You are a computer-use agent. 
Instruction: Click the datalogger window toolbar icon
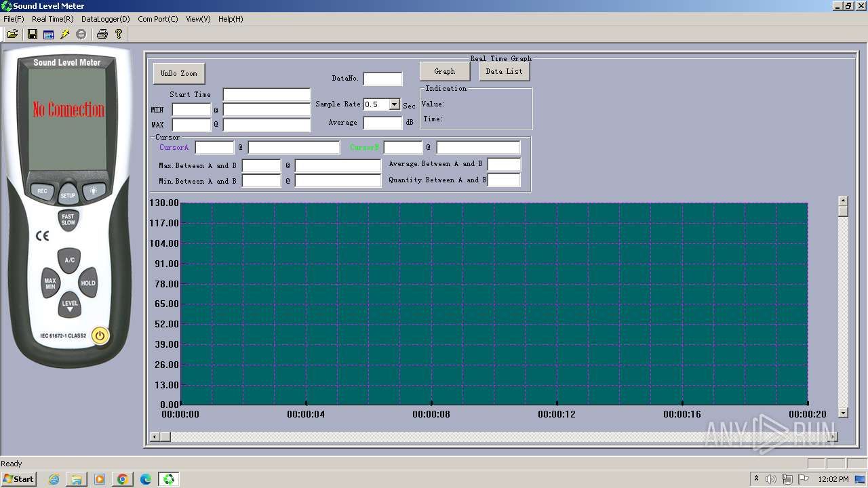click(48, 34)
